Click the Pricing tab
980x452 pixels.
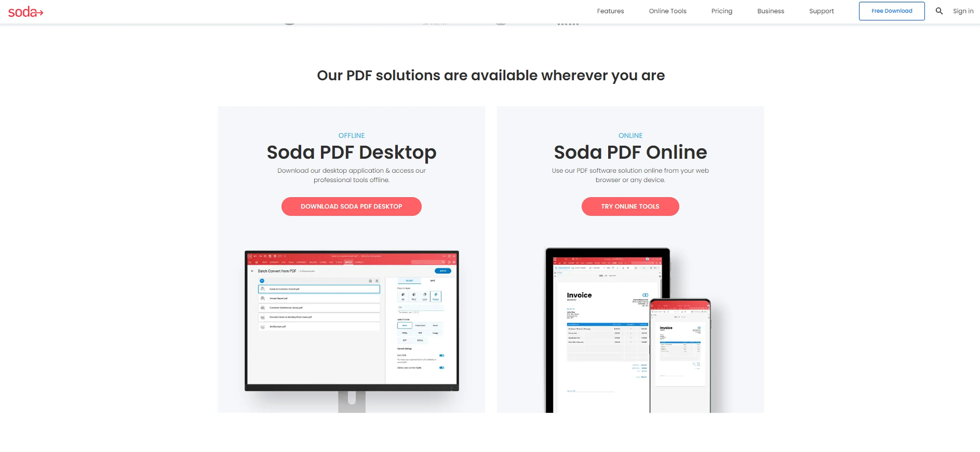pos(721,11)
